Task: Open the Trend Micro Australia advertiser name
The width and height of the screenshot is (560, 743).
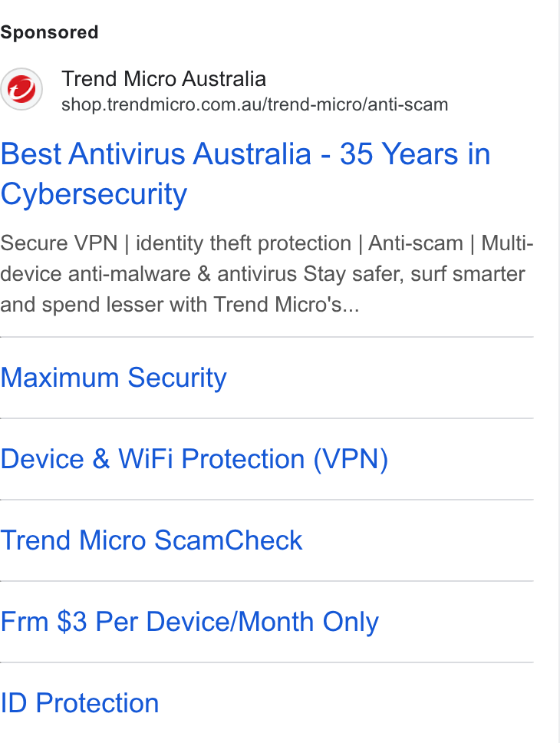Action: tap(164, 78)
